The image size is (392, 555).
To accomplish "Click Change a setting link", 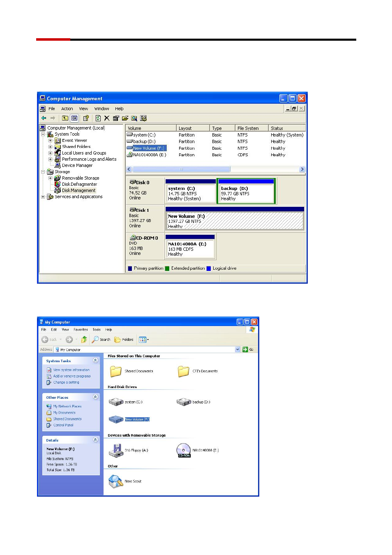I will (x=66, y=382).
